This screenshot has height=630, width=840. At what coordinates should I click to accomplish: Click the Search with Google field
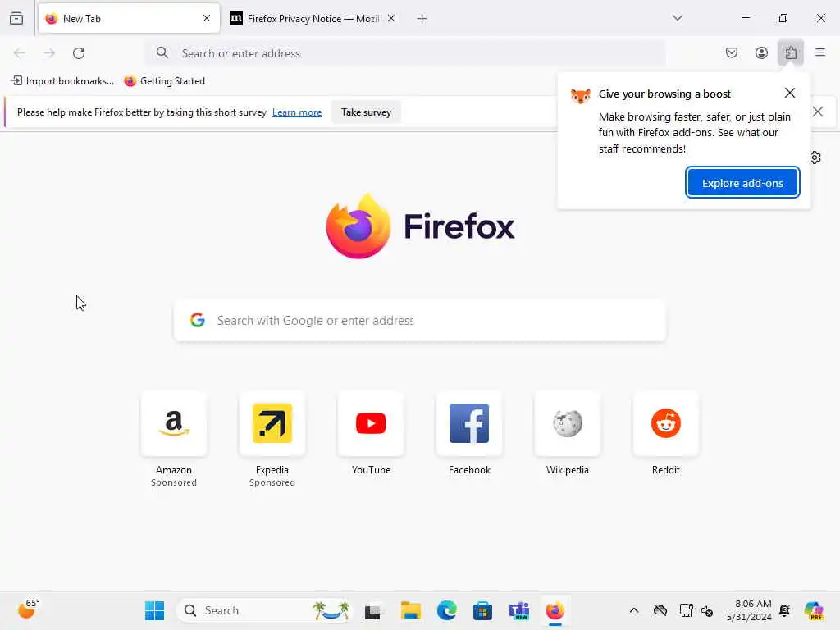420,321
